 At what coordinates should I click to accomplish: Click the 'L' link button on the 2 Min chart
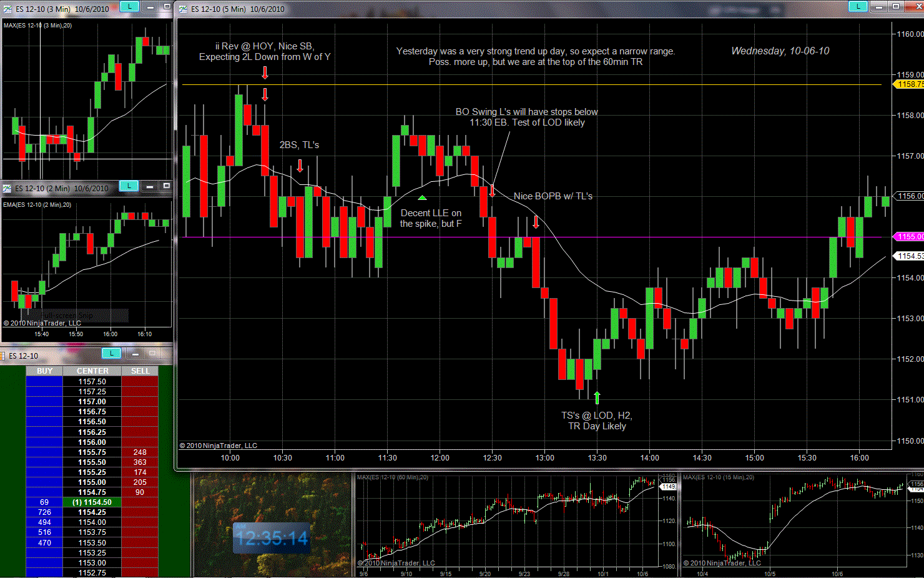coord(129,186)
